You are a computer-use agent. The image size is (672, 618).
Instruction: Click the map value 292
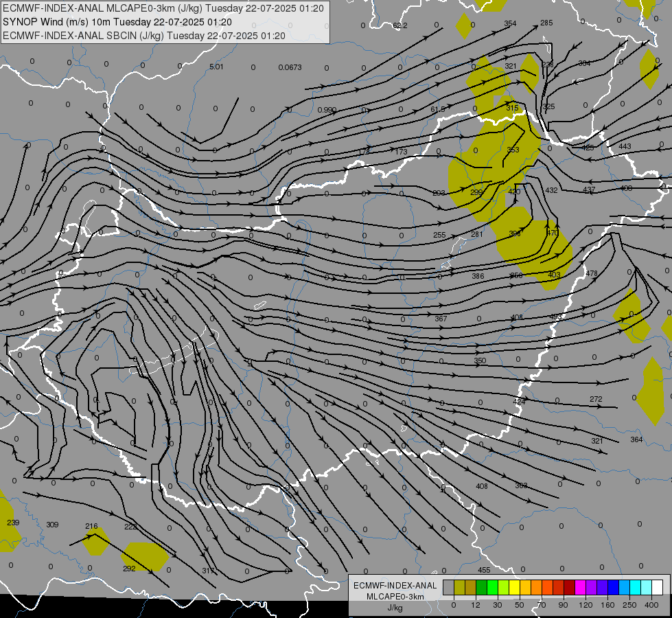click(x=129, y=569)
